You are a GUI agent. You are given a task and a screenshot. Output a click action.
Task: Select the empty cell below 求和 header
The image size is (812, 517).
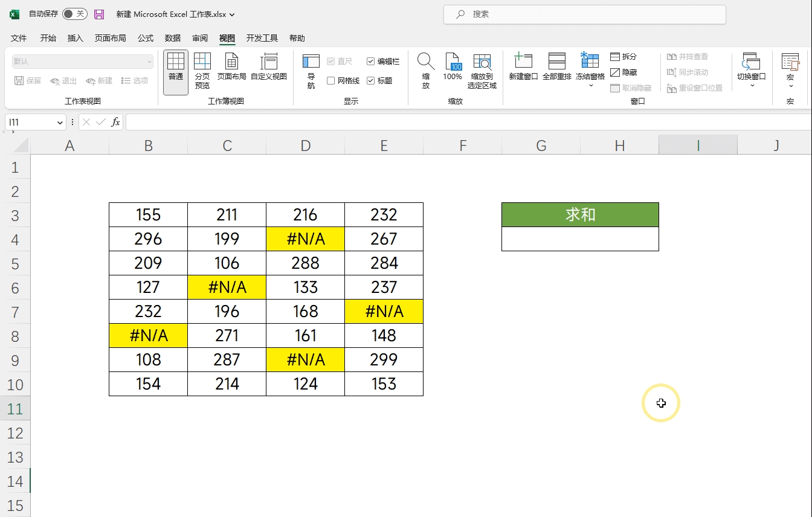click(580, 239)
